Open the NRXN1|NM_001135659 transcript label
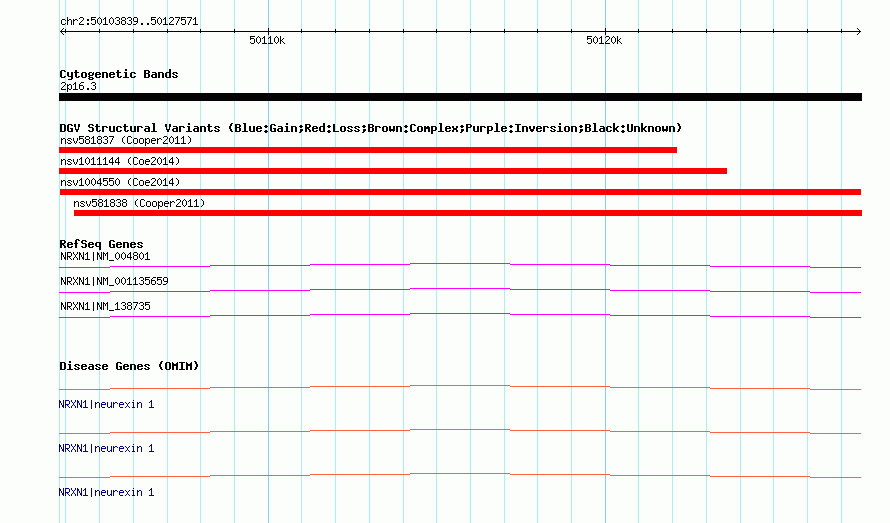This screenshot has width=890, height=523. (114, 282)
